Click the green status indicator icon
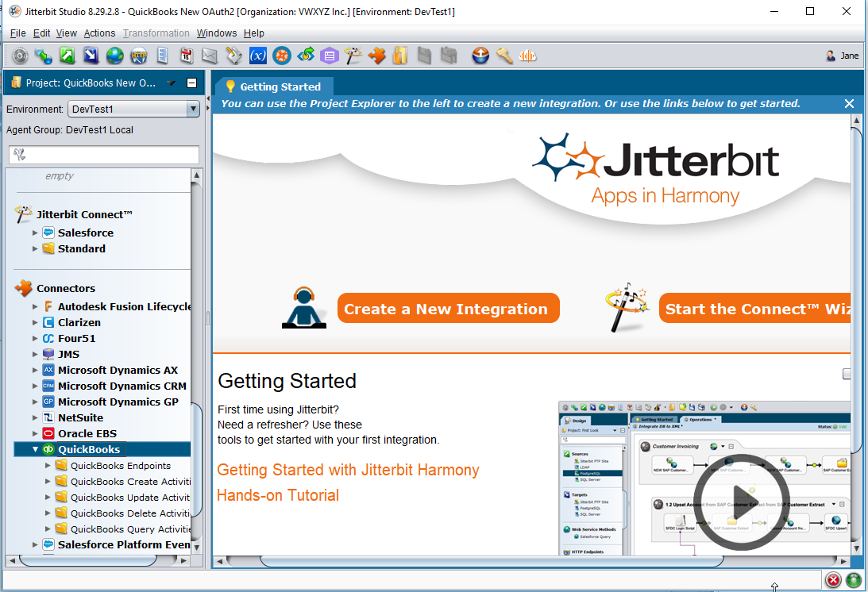This screenshot has width=868, height=592. point(854,580)
